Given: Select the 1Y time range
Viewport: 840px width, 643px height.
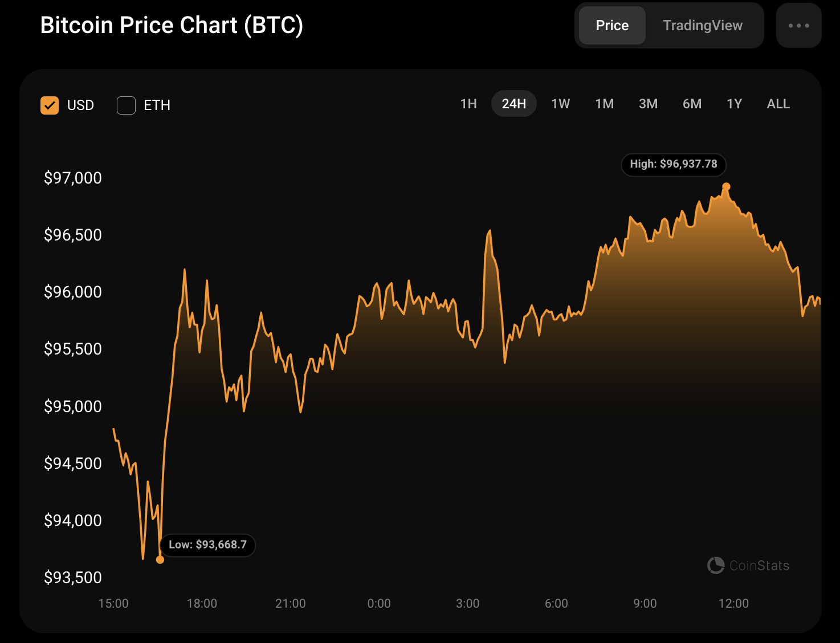Looking at the screenshot, I should (734, 104).
